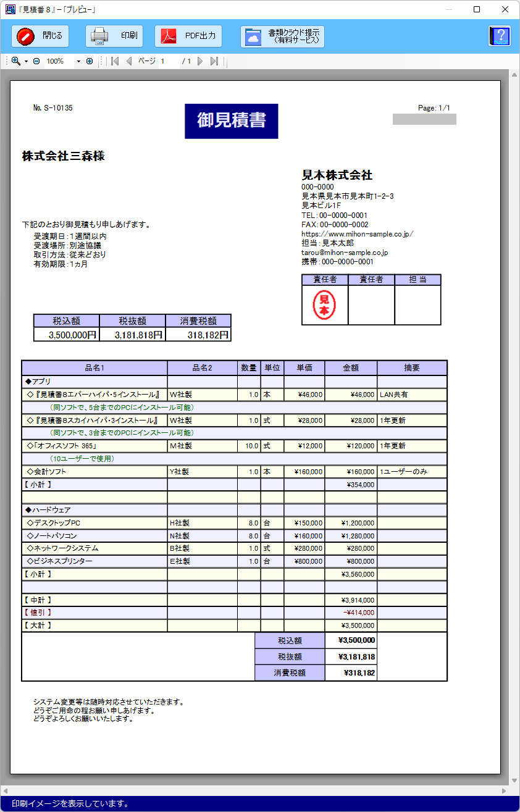Open the zoom percentage dropdown arrow
Image resolution: width=520 pixels, height=812 pixels.
(78, 62)
